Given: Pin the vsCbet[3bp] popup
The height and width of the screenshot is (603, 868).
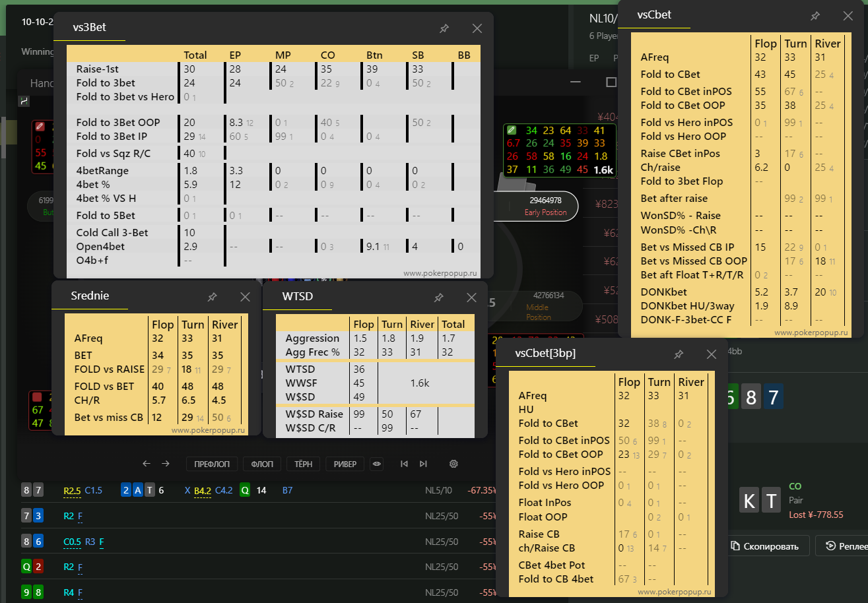Looking at the screenshot, I should (678, 354).
